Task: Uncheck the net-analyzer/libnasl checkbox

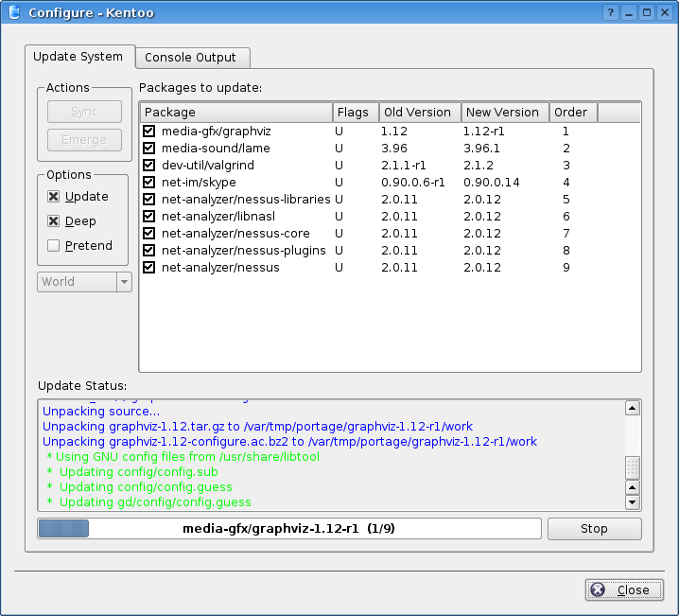Action: click(x=149, y=216)
